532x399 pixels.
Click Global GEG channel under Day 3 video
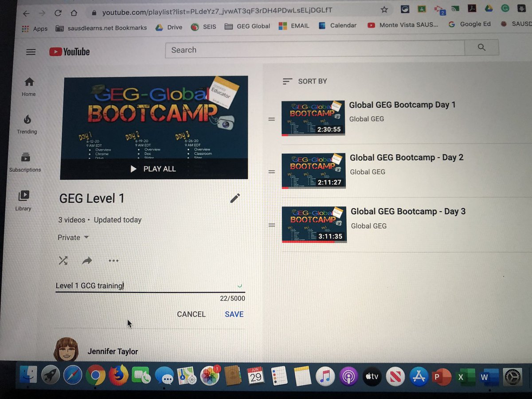point(368,226)
